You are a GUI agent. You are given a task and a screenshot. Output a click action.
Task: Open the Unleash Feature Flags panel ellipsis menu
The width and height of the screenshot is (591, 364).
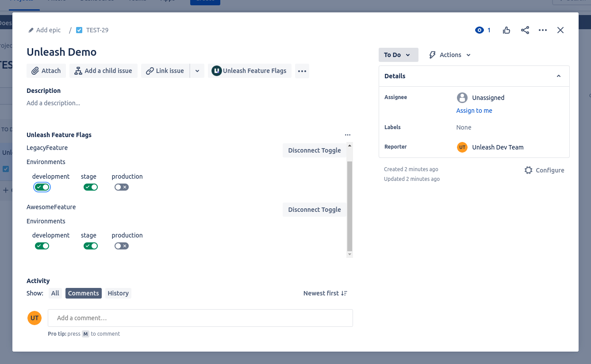(x=348, y=135)
